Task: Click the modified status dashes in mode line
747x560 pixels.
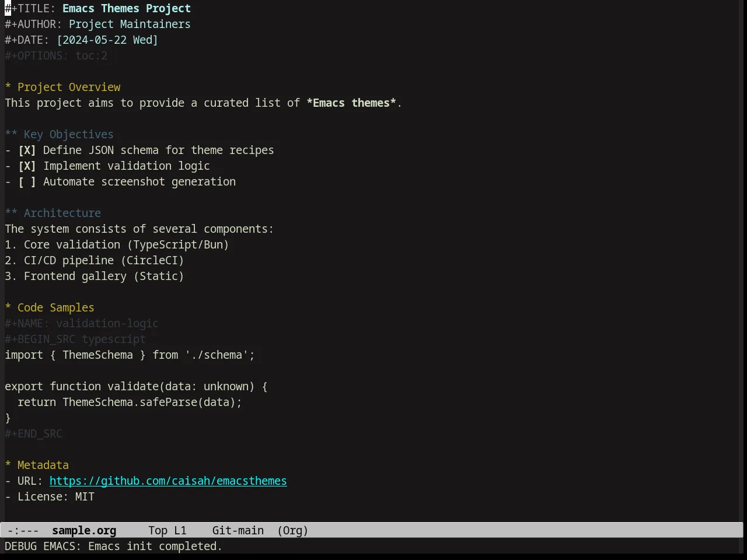Action: (x=23, y=530)
